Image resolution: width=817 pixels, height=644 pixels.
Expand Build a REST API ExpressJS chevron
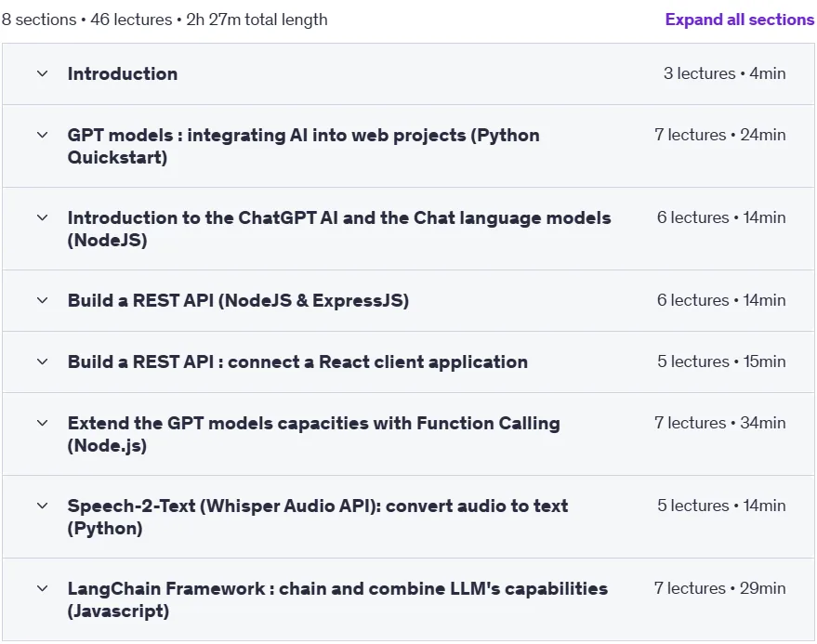42,300
